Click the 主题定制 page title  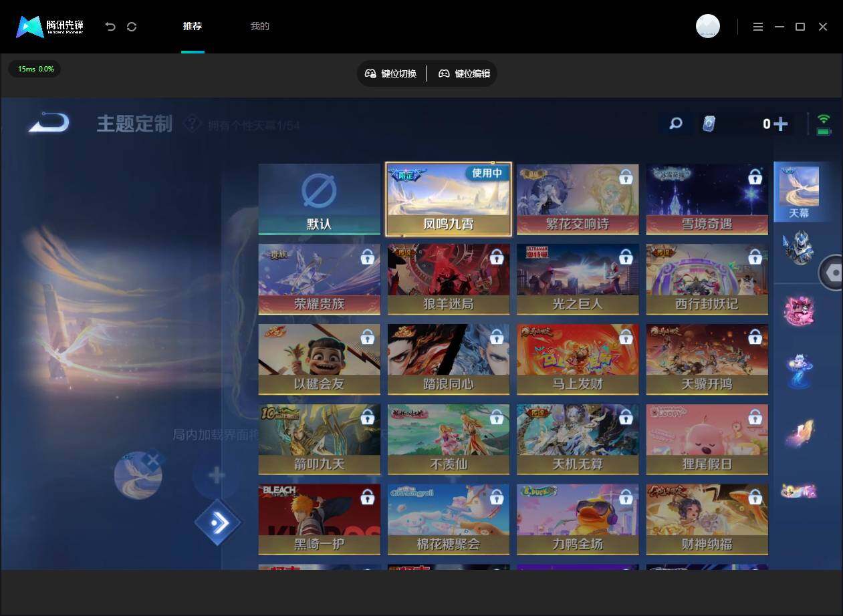[135, 124]
